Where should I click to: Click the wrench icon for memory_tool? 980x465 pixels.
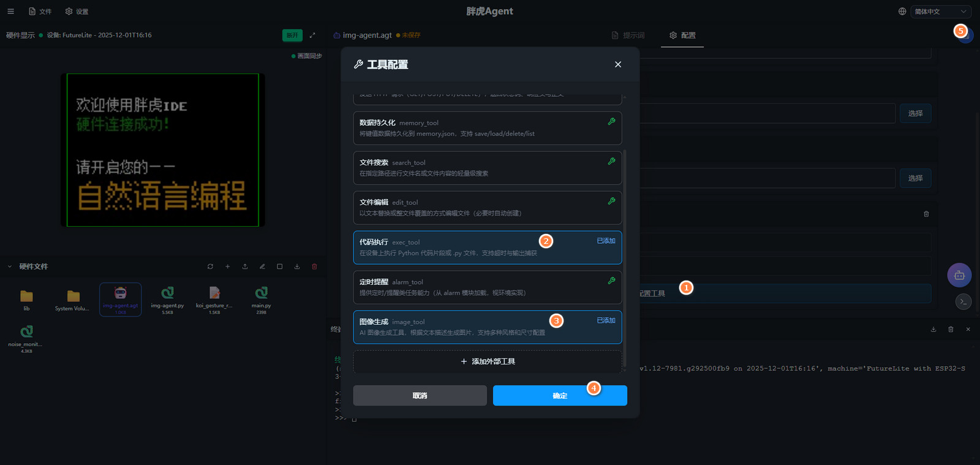click(x=611, y=122)
